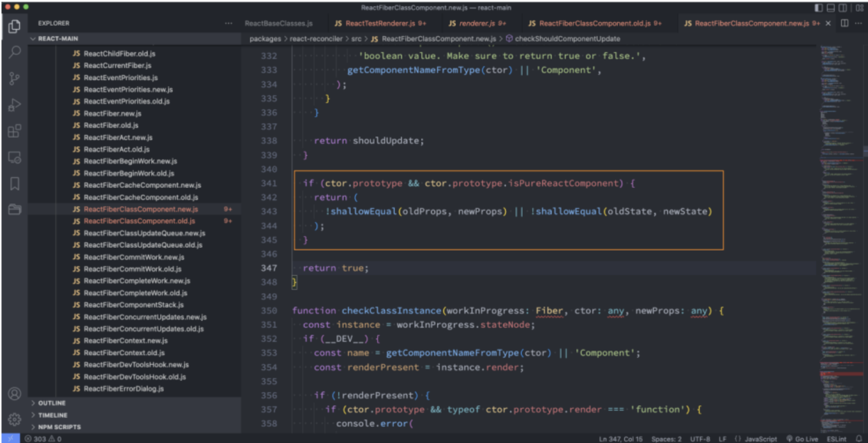The width and height of the screenshot is (868, 443).
Task: Close the ReactFiberClassComponent.new.js tab
Action: coord(829,24)
